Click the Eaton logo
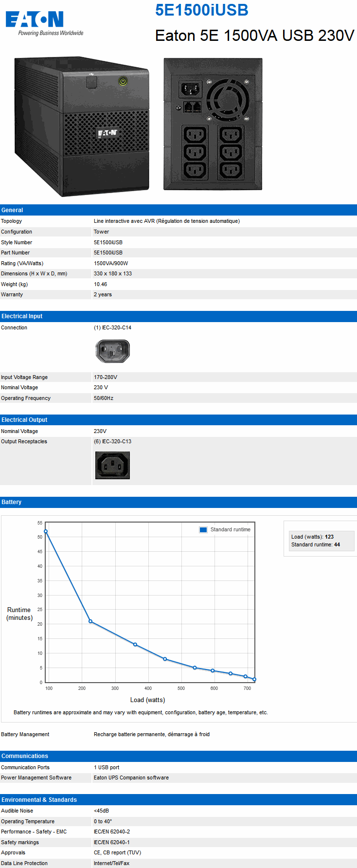Viewport: 357px width, 868px height. (35, 19)
